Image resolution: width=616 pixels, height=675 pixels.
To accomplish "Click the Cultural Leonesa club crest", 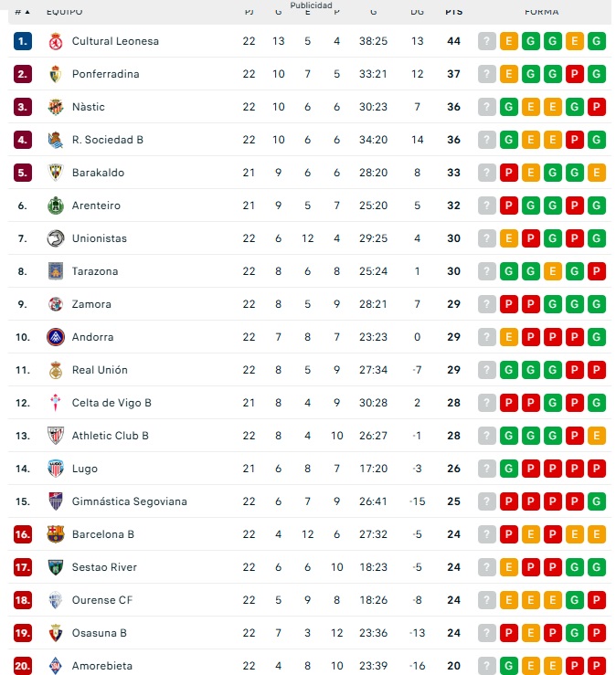I will pos(56,41).
